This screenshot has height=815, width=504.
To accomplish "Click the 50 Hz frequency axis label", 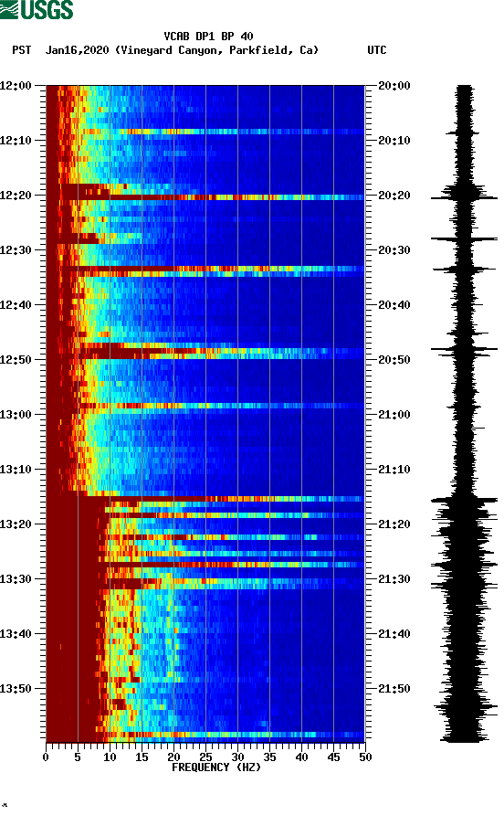I will click(x=365, y=757).
